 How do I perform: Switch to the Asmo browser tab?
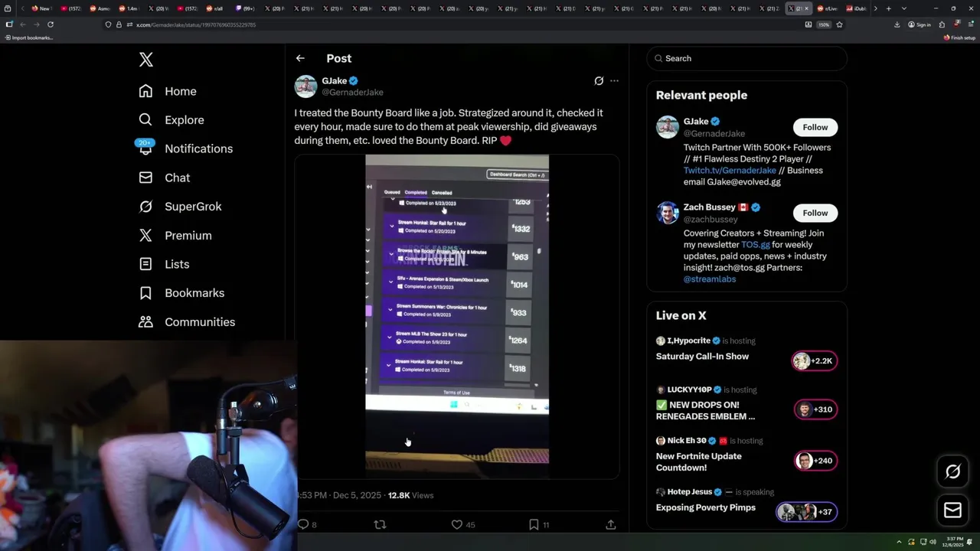(x=98, y=8)
